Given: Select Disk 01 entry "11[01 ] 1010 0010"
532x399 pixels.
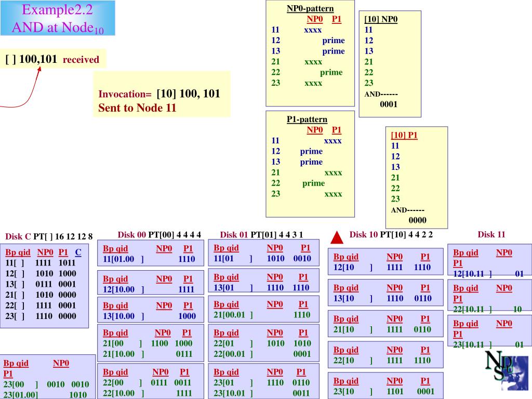Looking at the screenshot, I should pyautogui.click(x=262, y=259).
